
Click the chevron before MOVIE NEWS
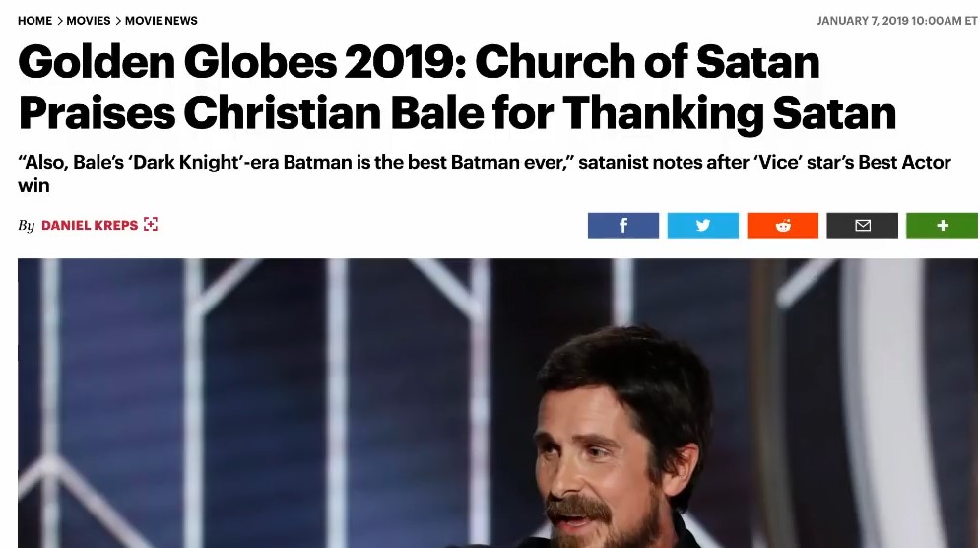tap(118, 21)
